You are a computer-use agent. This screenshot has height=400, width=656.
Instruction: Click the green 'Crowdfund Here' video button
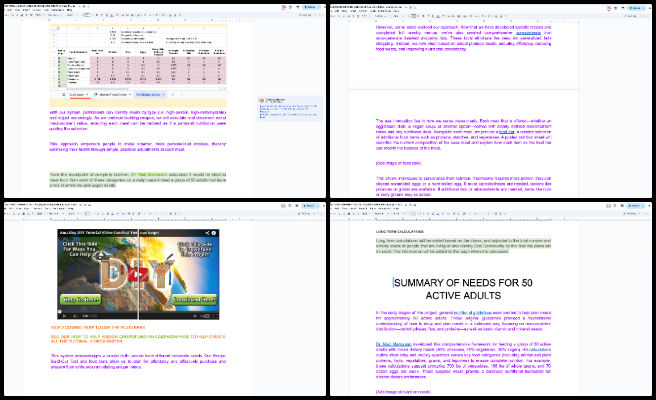point(195,299)
